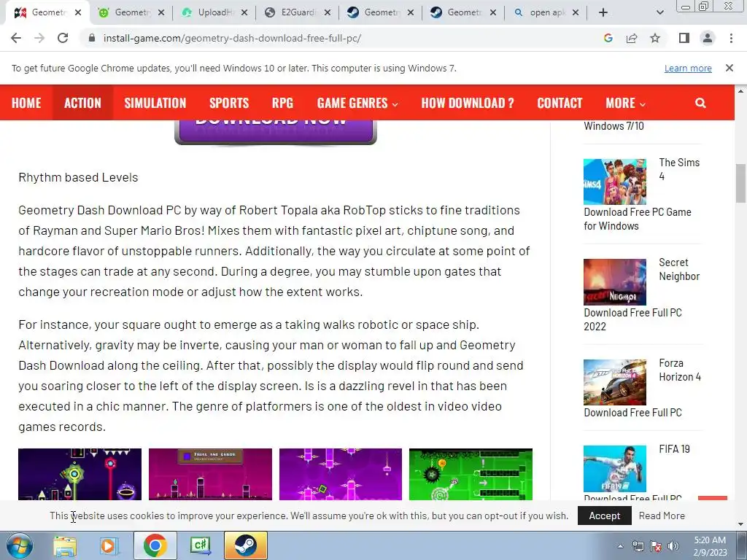The height and width of the screenshot is (560, 747).
Task: Click the purple Download Now button
Action: [x=276, y=131]
